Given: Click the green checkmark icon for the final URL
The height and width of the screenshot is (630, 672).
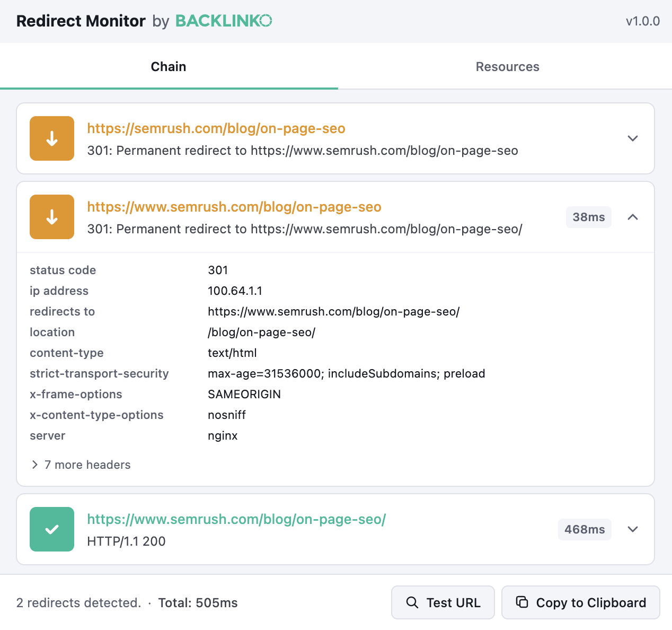Looking at the screenshot, I should point(52,529).
